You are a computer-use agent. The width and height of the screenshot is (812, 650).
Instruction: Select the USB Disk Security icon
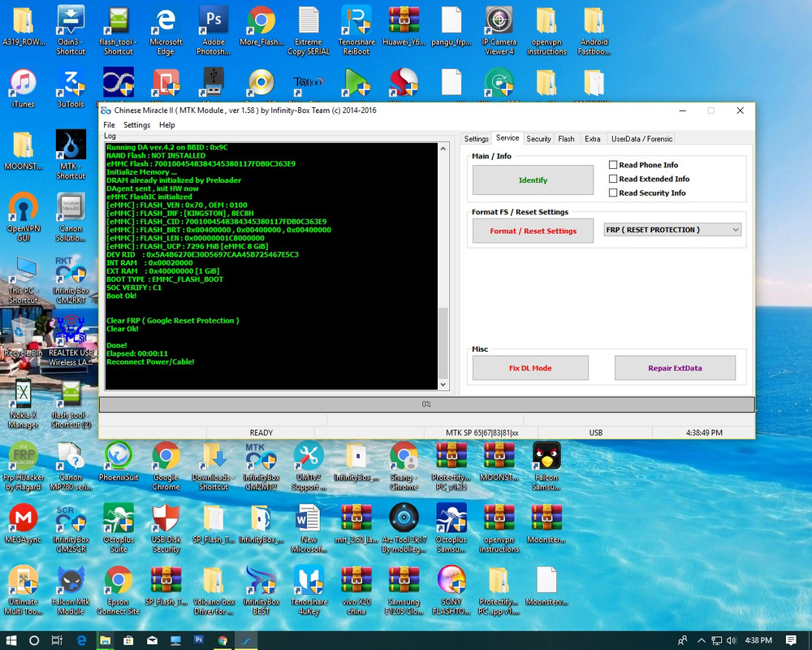click(x=166, y=527)
